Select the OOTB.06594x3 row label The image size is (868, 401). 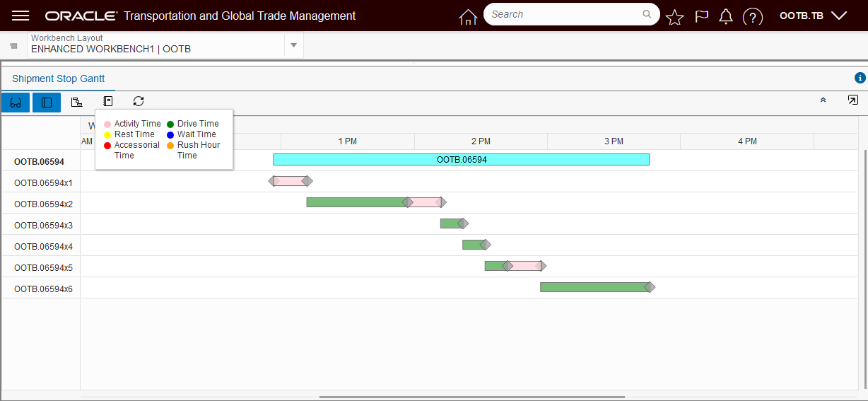pyautogui.click(x=43, y=225)
